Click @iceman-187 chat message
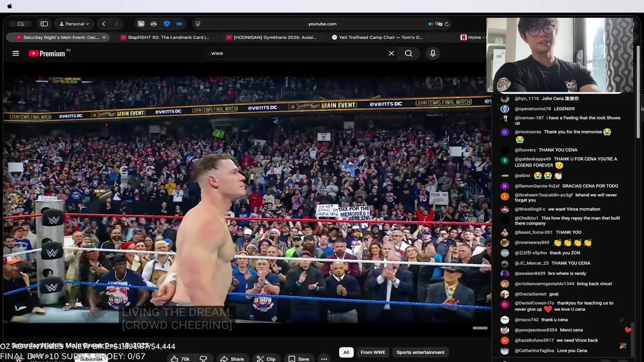Image resolution: width=644 pixels, height=362 pixels. click(x=568, y=120)
